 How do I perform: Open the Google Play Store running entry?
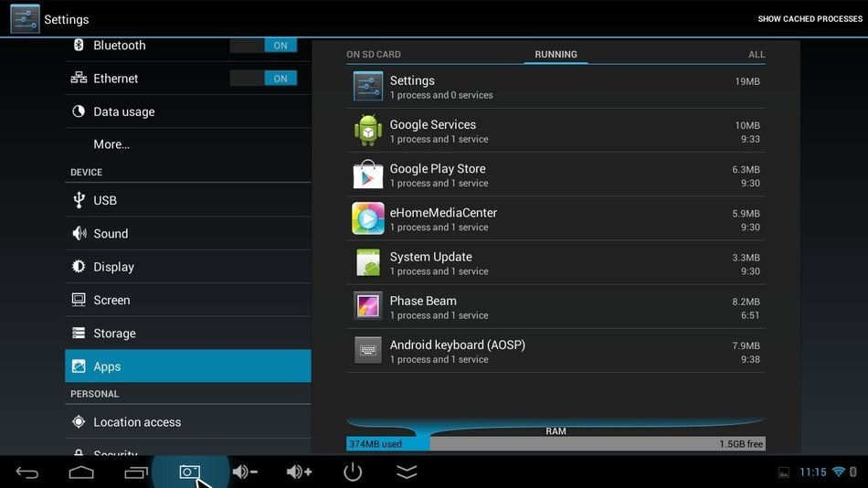click(x=556, y=174)
